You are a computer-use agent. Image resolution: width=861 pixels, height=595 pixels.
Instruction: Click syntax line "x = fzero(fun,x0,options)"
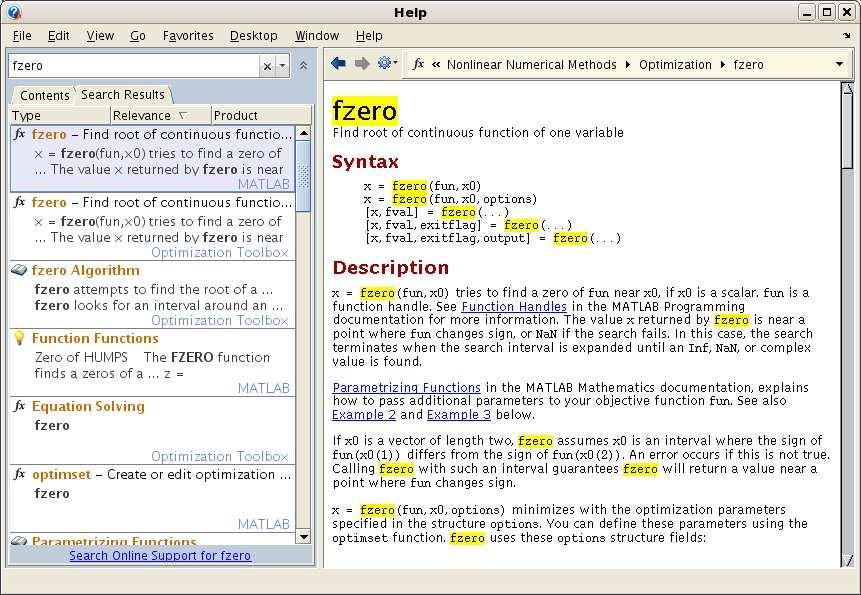click(x=450, y=199)
